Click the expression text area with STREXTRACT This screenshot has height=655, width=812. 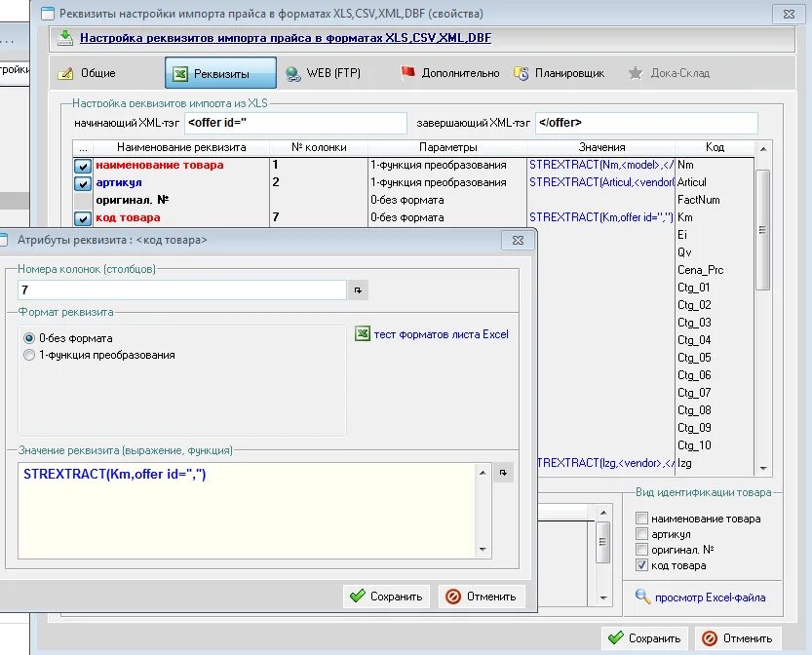coord(247,510)
